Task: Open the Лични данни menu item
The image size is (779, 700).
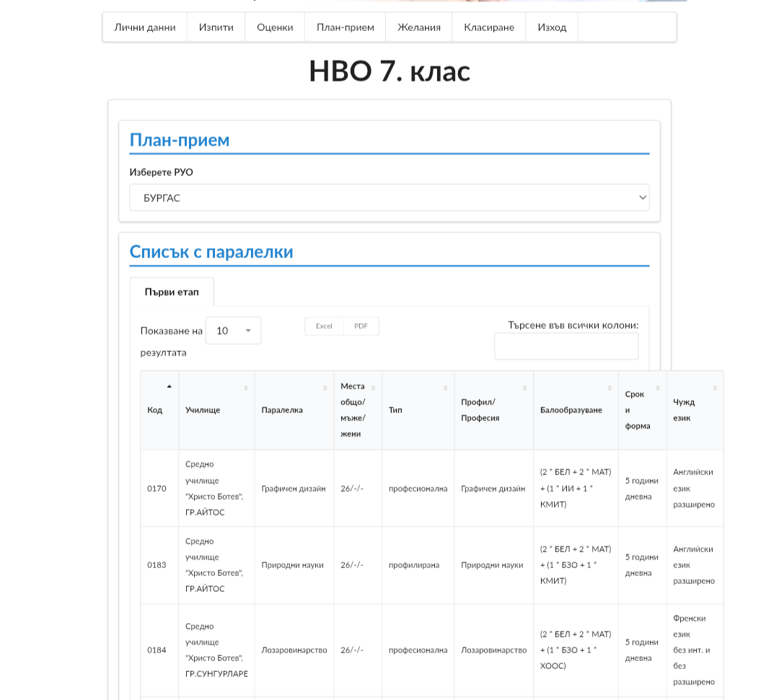Action: [x=144, y=27]
